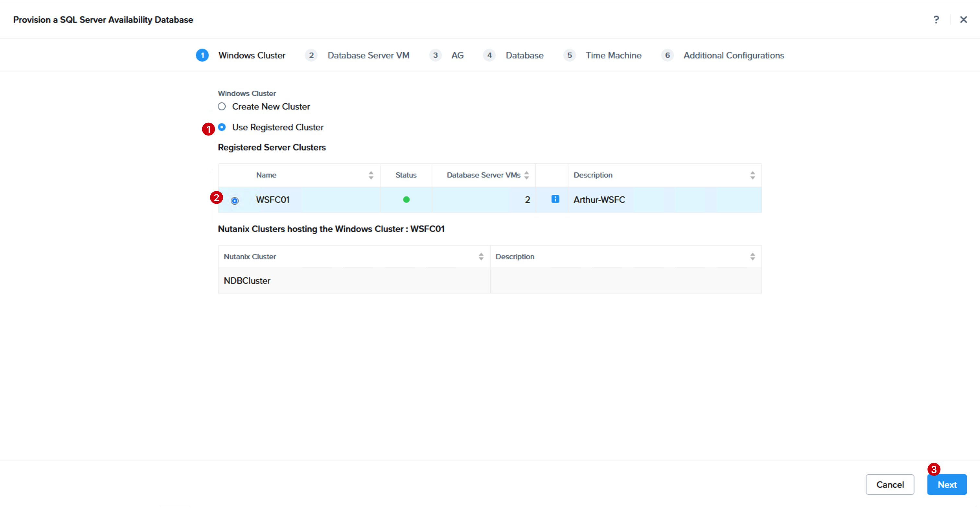Open the help question mark icon
Viewport: 980px width, 508px height.
pos(936,19)
